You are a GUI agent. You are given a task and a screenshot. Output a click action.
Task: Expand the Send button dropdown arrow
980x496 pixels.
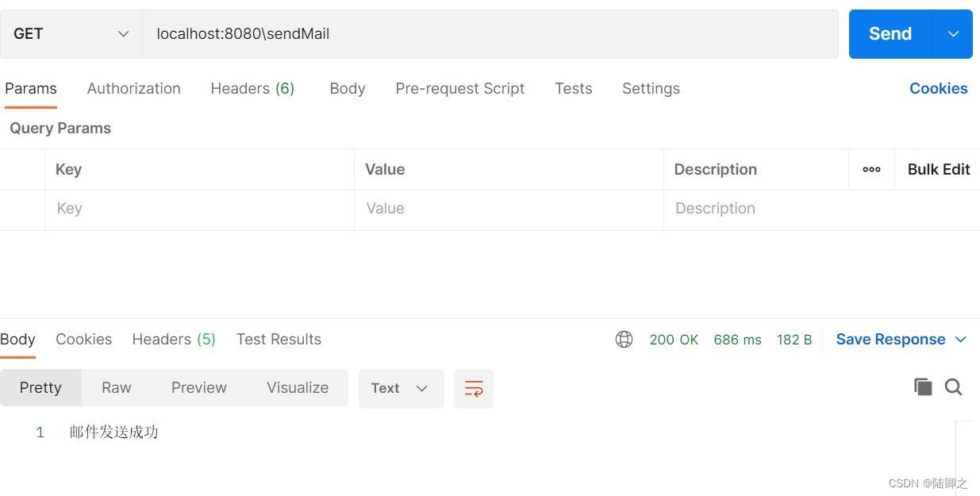coord(953,33)
